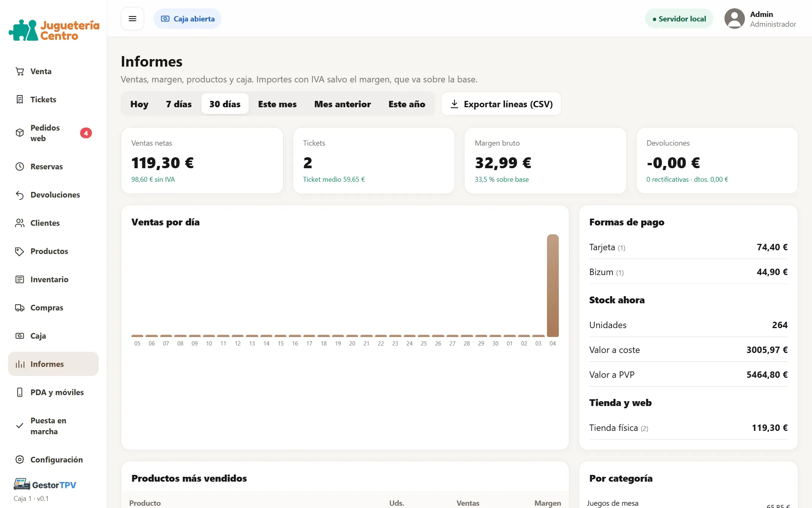Click the Valor a coste row
The image size is (812, 508).
click(x=688, y=350)
